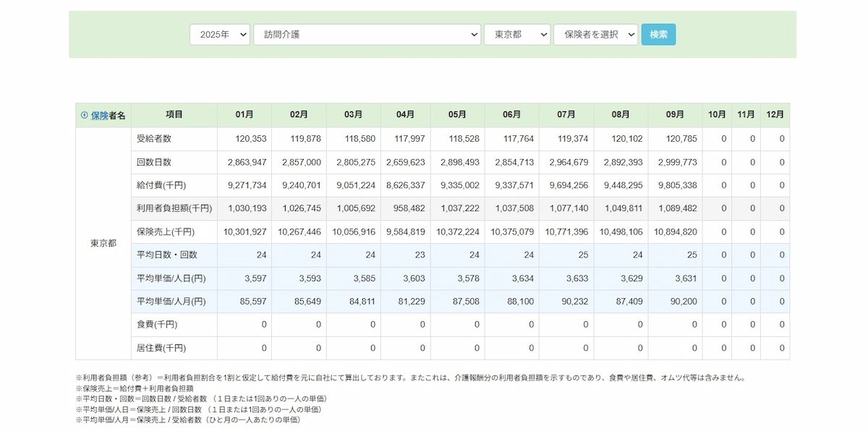Select the 09月 保険売上 value 10,894,820
This screenshot has width=868, height=434.
(675, 232)
